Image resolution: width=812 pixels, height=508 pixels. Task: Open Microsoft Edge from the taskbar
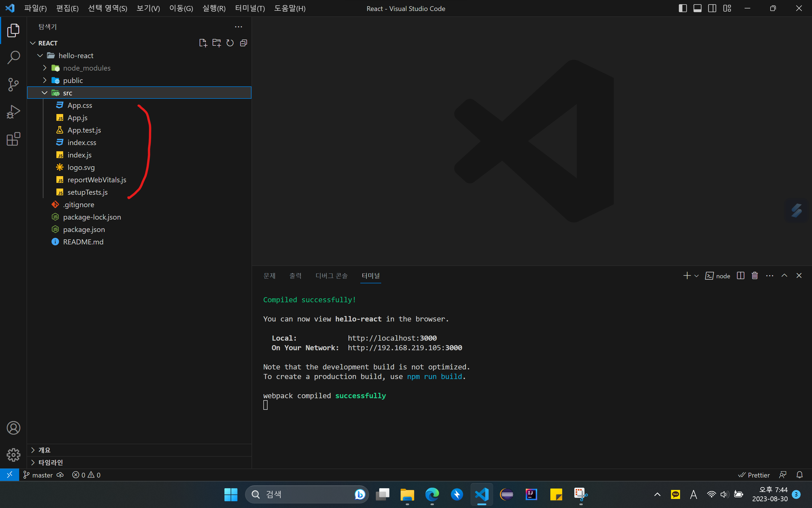pos(432,494)
